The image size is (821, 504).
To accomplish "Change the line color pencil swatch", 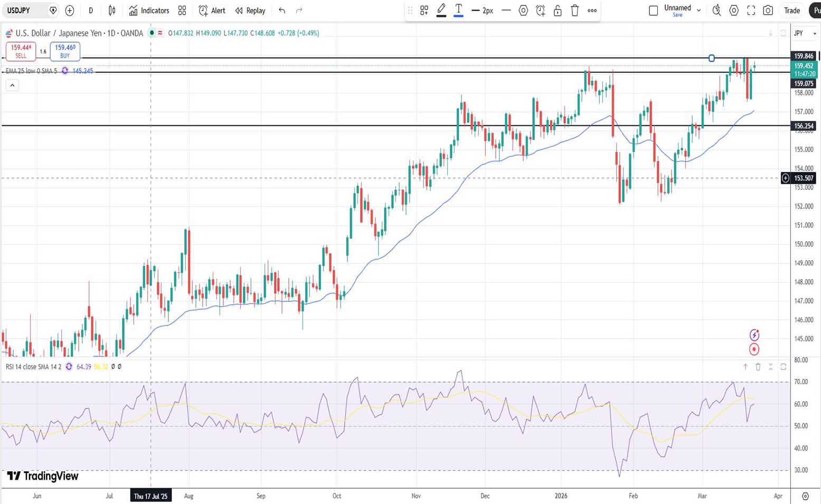I will point(441,11).
